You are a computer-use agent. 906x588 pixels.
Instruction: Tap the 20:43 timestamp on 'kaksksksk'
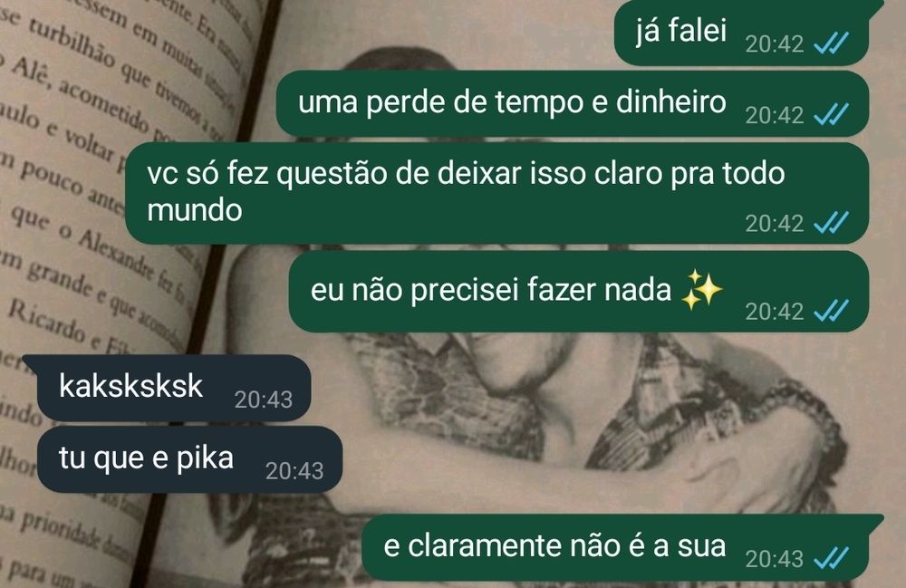pyautogui.click(x=264, y=400)
